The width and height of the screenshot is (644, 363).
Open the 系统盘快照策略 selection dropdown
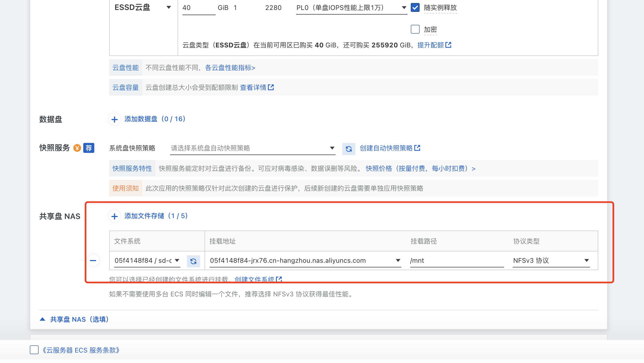tap(253, 148)
